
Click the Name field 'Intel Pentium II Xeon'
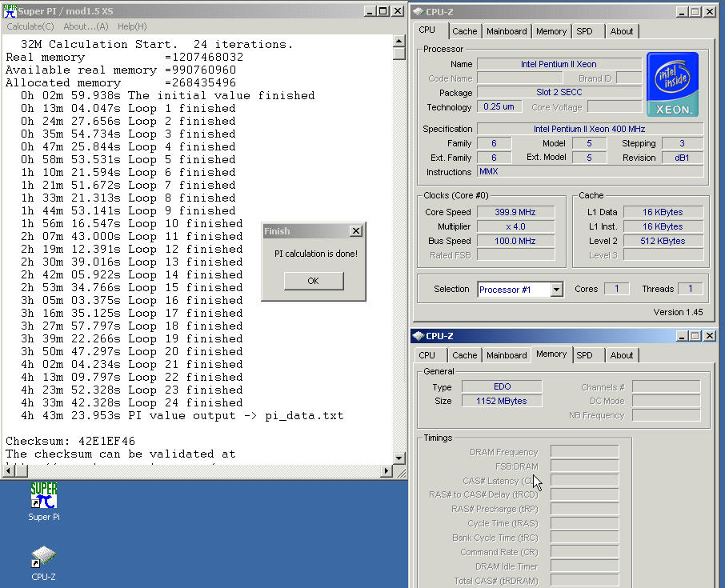[x=559, y=64]
